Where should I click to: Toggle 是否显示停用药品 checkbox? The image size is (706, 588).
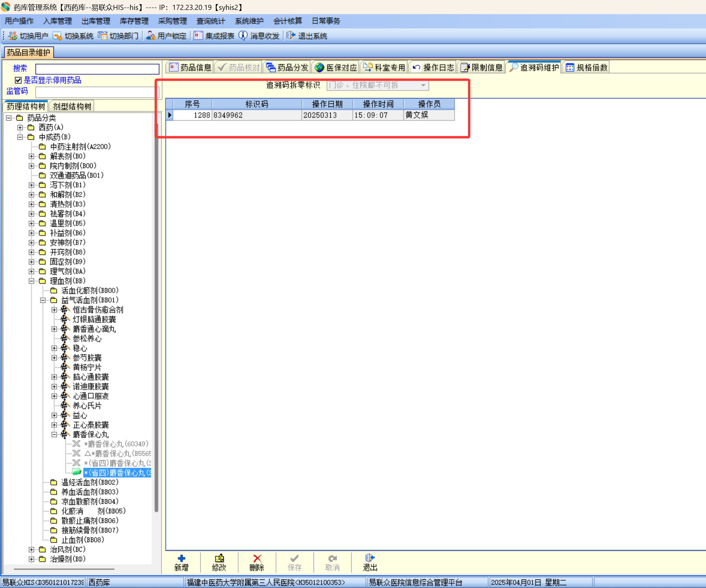tap(18, 80)
